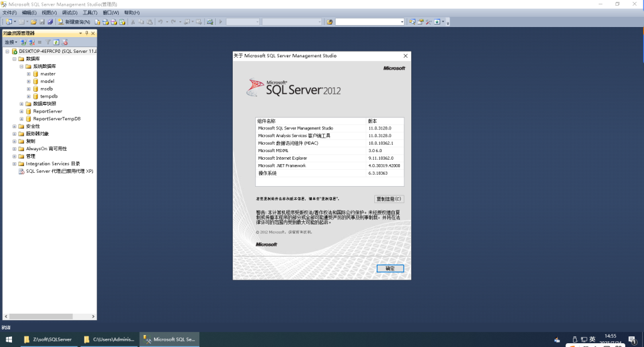Open the find combo box dropdown in toolbar
This screenshot has height=347, width=644.
402,22
